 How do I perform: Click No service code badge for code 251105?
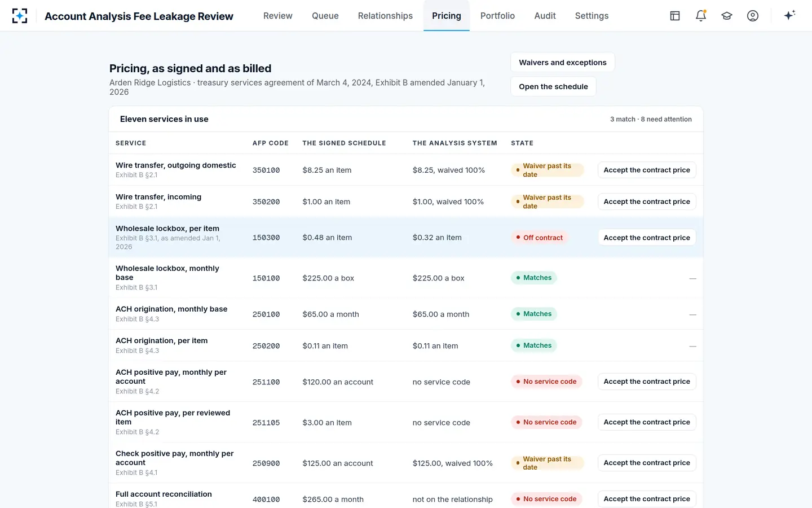point(546,422)
